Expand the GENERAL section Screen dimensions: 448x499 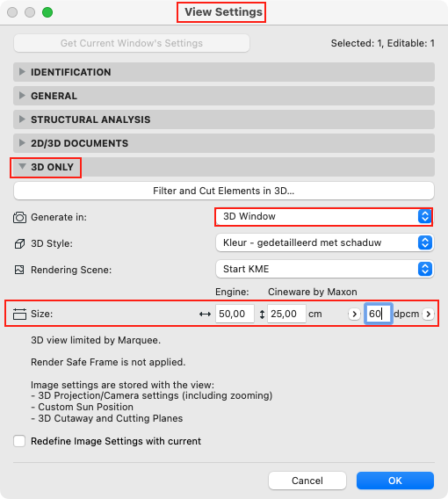click(x=224, y=96)
